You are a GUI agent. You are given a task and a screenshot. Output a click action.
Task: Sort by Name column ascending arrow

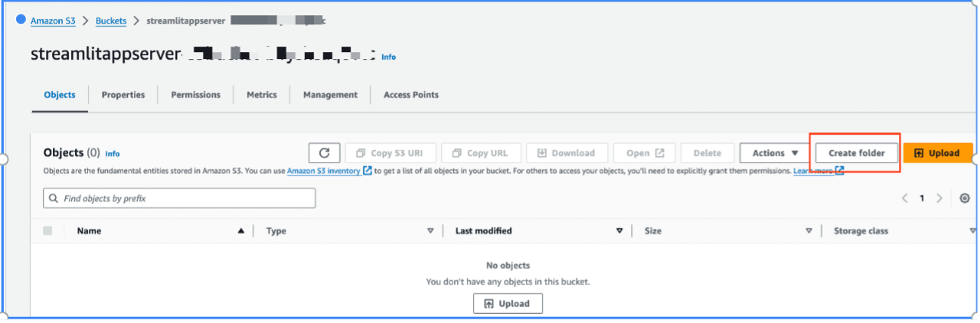[241, 231]
